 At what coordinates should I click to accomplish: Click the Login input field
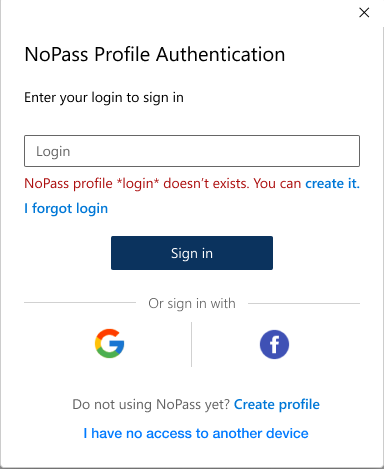click(x=192, y=151)
